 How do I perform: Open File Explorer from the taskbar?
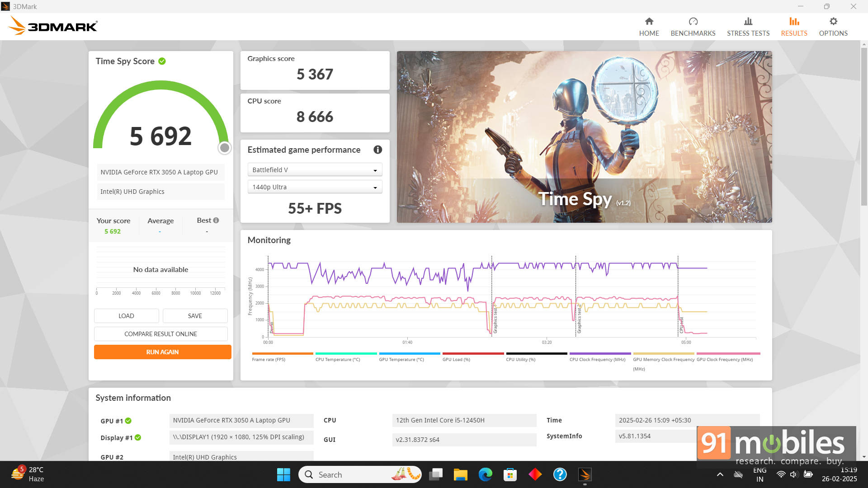point(460,474)
